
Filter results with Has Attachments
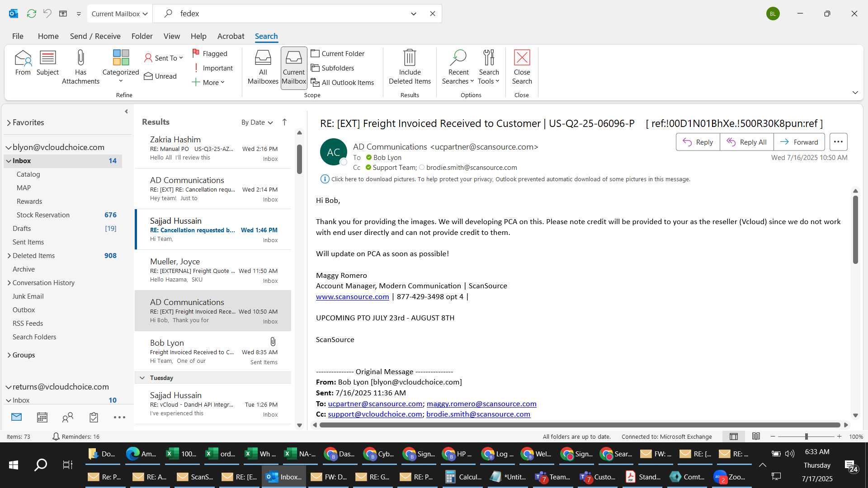pyautogui.click(x=80, y=67)
